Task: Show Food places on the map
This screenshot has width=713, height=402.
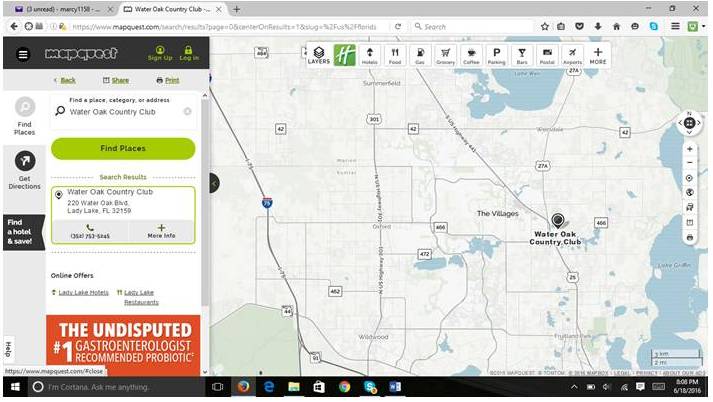Action: [x=395, y=55]
